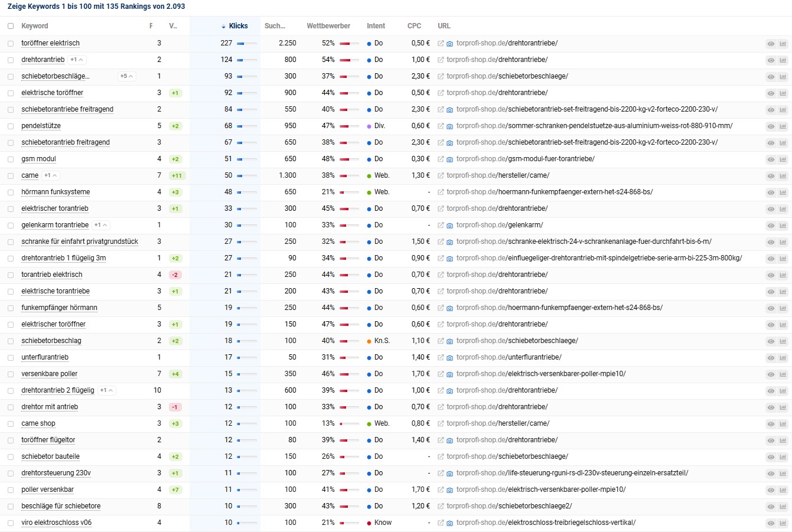Toggle the select-all checkbox in the header
Viewport: 792px width, 532px height.
[10, 26]
